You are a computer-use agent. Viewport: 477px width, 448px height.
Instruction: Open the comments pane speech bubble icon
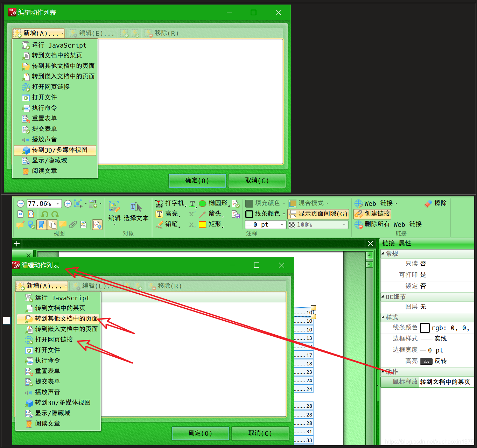pyautogui.click(x=63, y=225)
